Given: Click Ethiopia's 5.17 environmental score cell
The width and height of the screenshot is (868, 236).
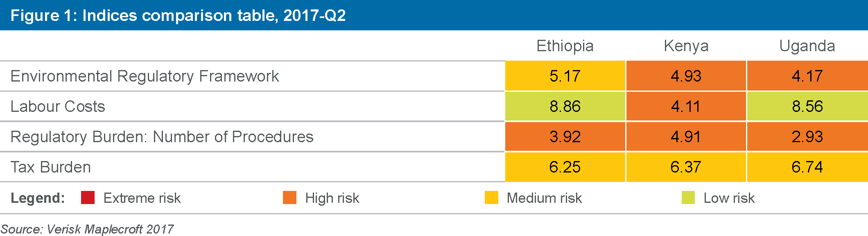Looking at the screenshot, I should coord(565,76).
